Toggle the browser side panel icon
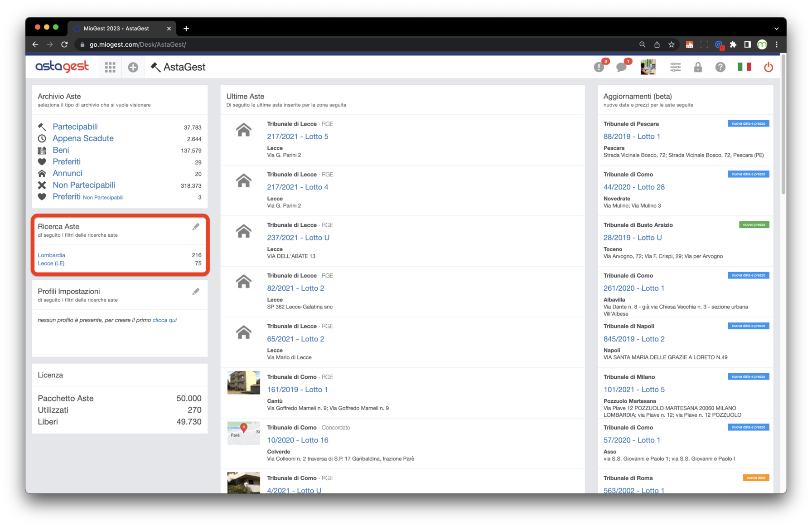The height and width of the screenshot is (527, 812). (748, 44)
